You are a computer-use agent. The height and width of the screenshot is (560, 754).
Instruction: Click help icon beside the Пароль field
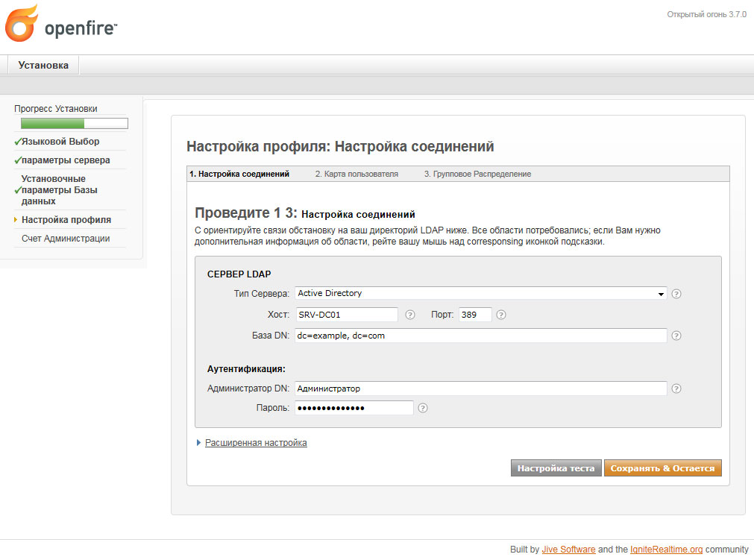(423, 408)
